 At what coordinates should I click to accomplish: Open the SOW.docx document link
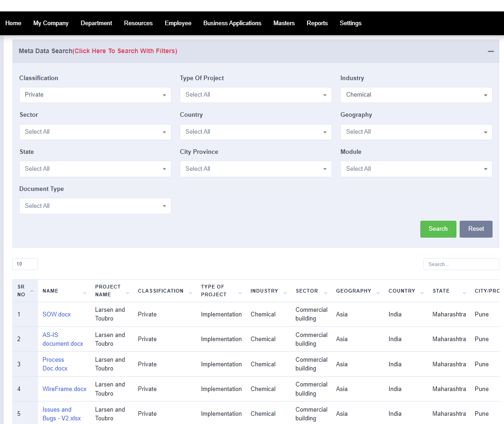tap(56, 314)
